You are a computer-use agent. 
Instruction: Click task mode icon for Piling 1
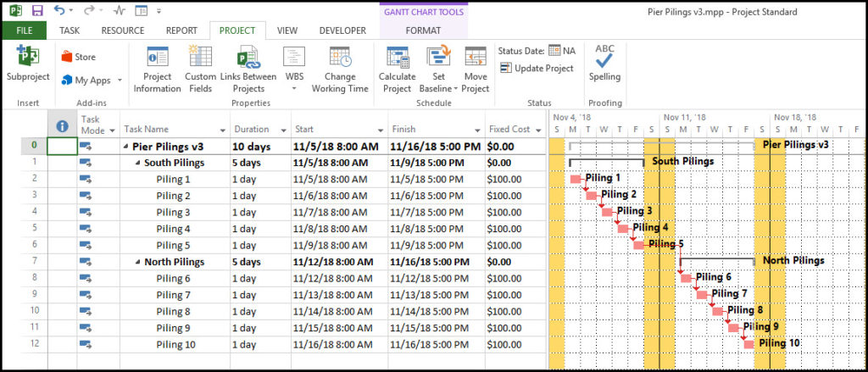tap(86, 180)
